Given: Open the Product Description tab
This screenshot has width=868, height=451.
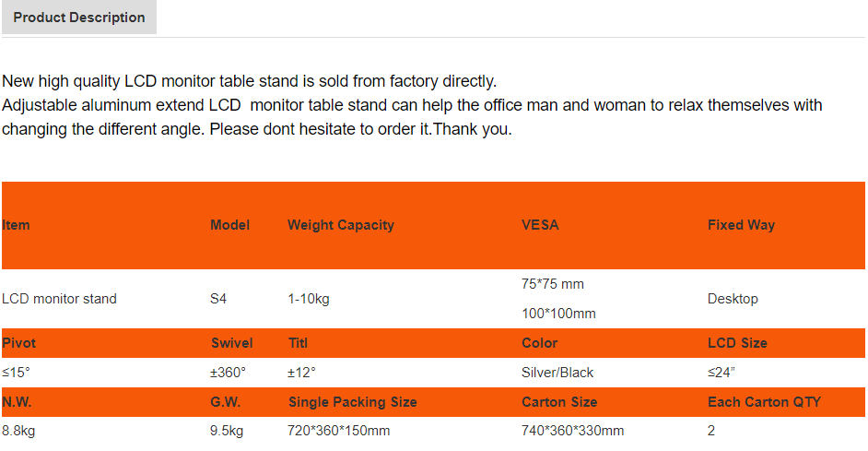Looking at the screenshot, I should point(79,18).
